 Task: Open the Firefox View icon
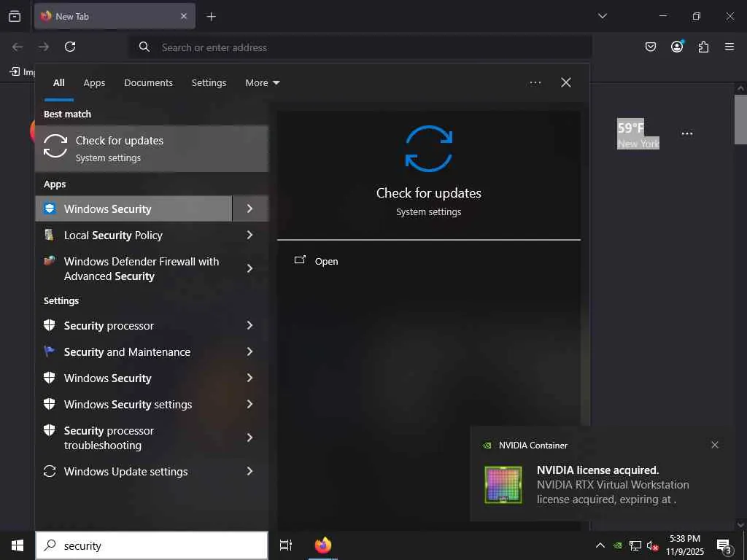pyautogui.click(x=15, y=16)
